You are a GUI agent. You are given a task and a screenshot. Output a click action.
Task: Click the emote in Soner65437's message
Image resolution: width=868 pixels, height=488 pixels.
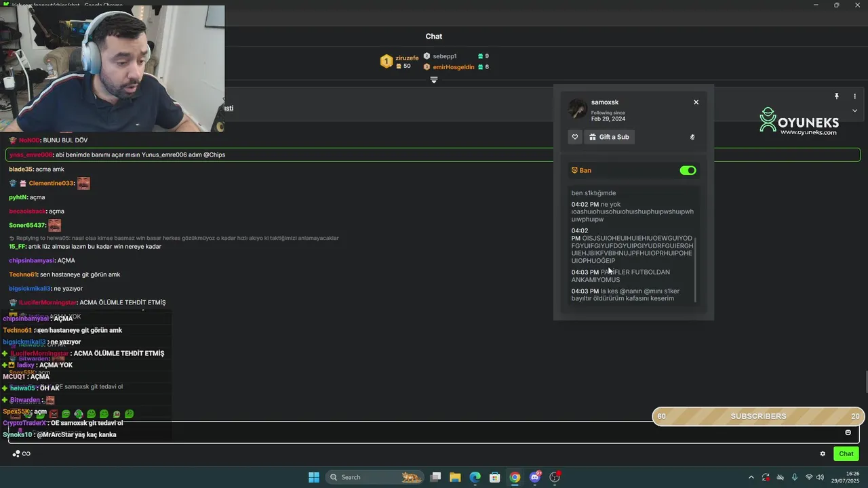(x=55, y=225)
